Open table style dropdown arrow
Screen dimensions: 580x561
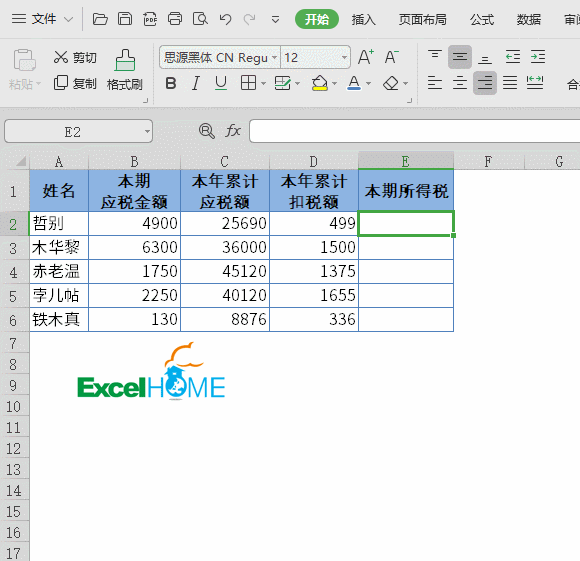(x=297, y=84)
